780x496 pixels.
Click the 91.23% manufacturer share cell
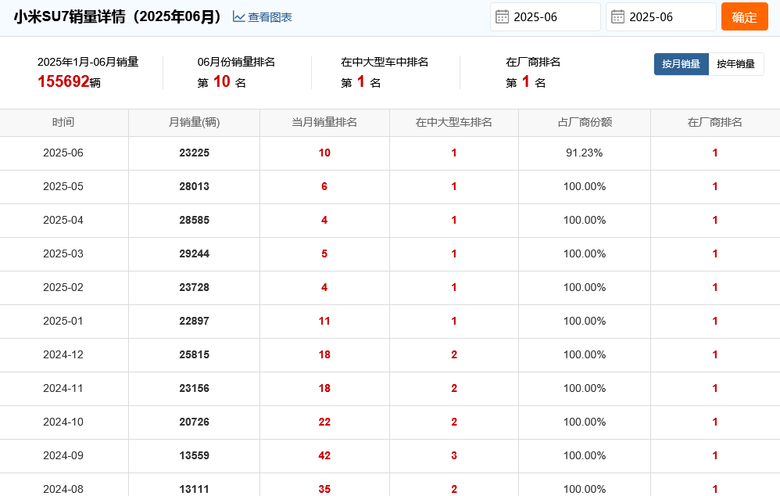pyautogui.click(x=585, y=153)
